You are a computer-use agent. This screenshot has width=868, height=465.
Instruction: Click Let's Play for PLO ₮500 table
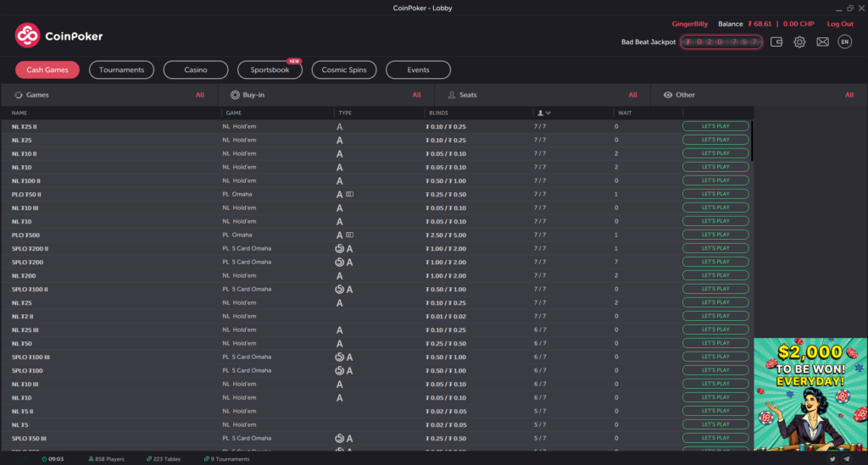(x=715, y=235)
